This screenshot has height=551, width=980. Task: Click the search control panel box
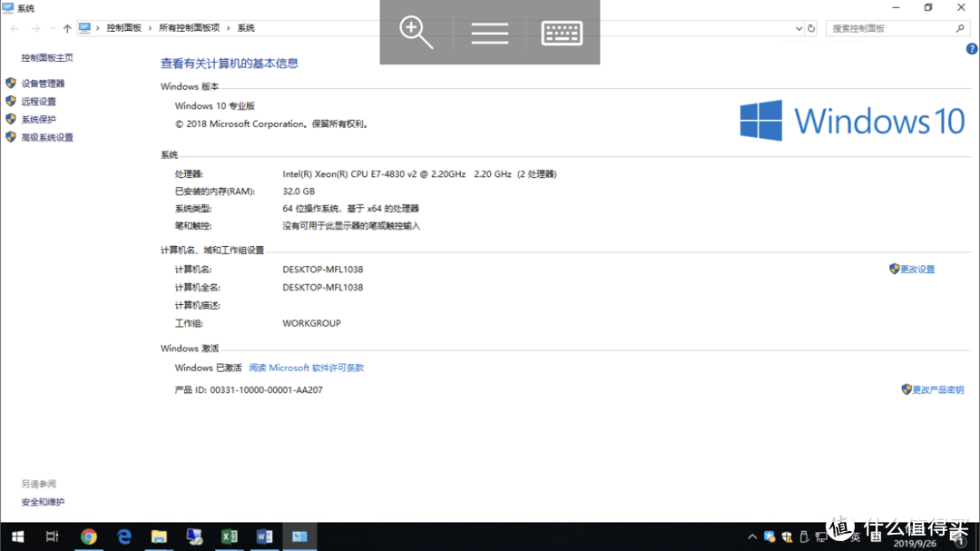coord(897,28)
